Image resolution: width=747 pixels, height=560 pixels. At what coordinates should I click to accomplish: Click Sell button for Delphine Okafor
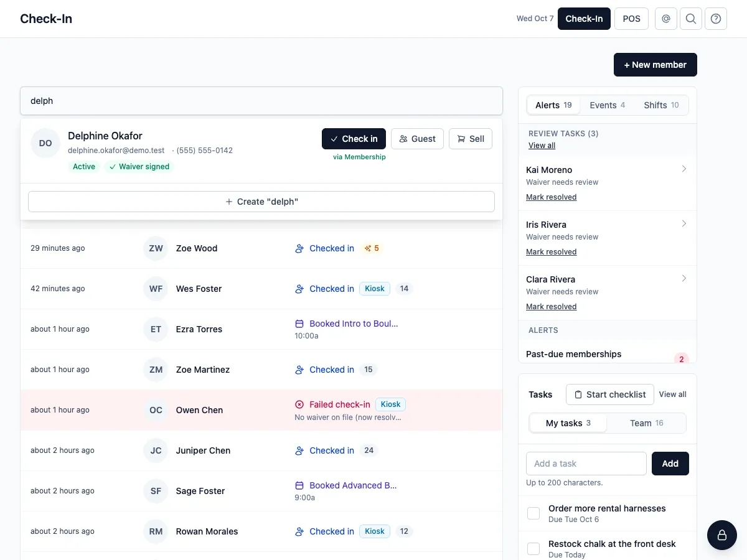click(471, 139)
